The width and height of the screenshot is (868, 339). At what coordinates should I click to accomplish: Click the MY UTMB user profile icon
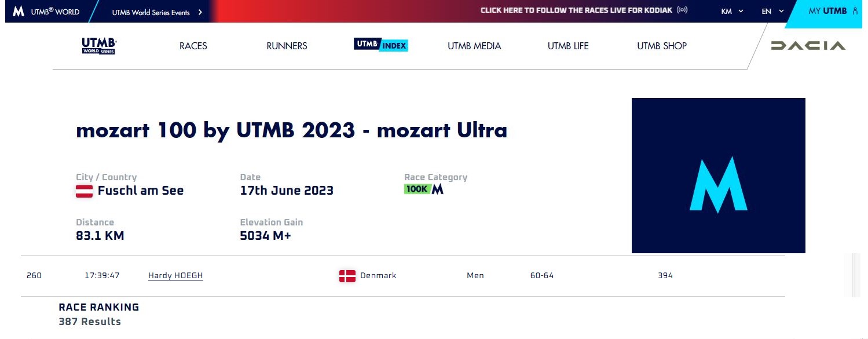[x=855, y=11]
